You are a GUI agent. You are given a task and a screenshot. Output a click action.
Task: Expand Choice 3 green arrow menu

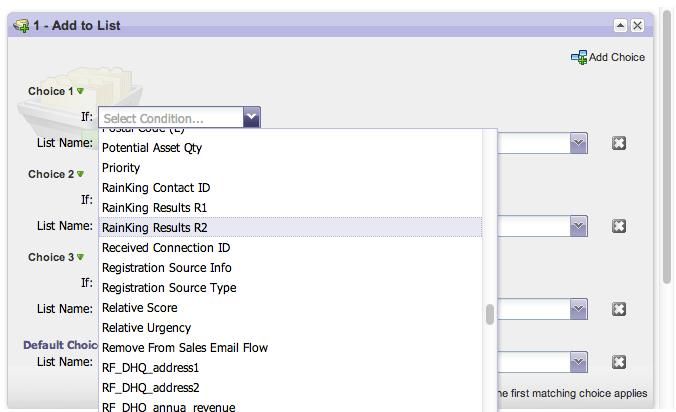tap(80, 257)
